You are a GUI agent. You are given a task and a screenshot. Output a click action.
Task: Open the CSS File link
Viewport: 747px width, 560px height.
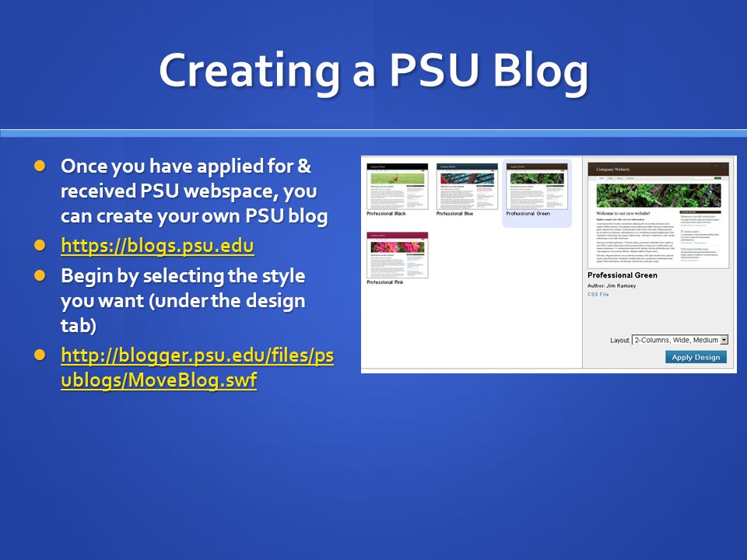click(x=598, y=294)
